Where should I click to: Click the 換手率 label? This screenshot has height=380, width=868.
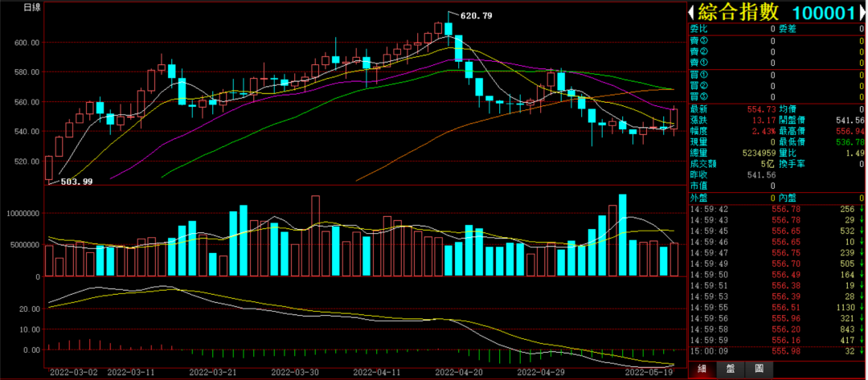(792, 164)
